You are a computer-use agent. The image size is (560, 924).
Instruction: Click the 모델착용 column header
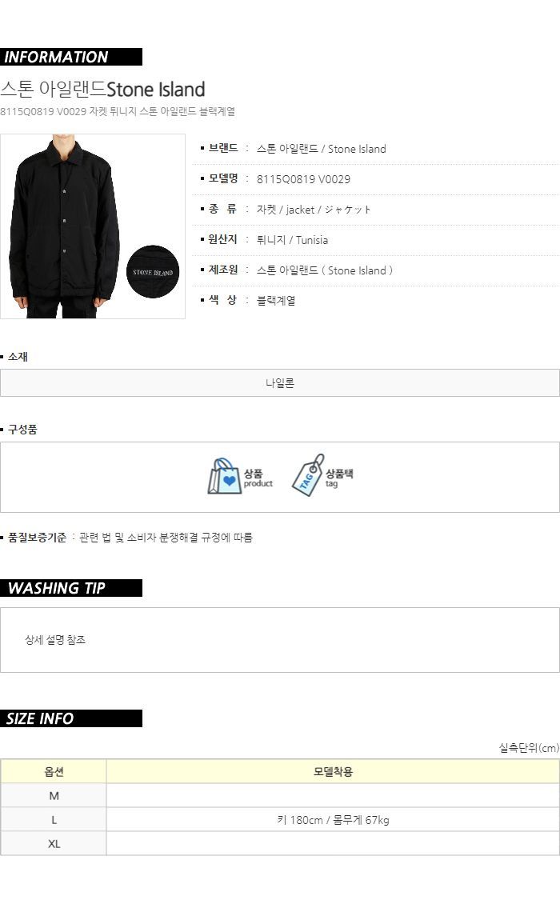(333, 771)
